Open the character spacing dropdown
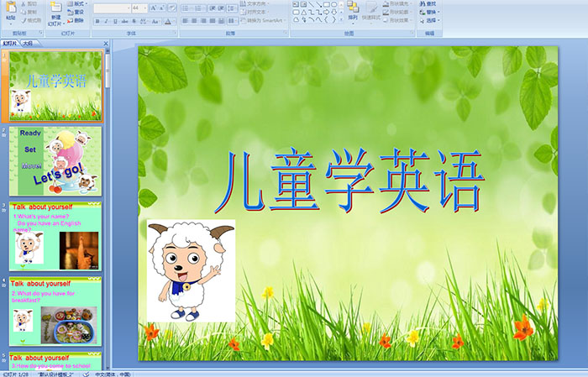Image resolution: width=588 pixels, height=377 pixels. [144, 21]
